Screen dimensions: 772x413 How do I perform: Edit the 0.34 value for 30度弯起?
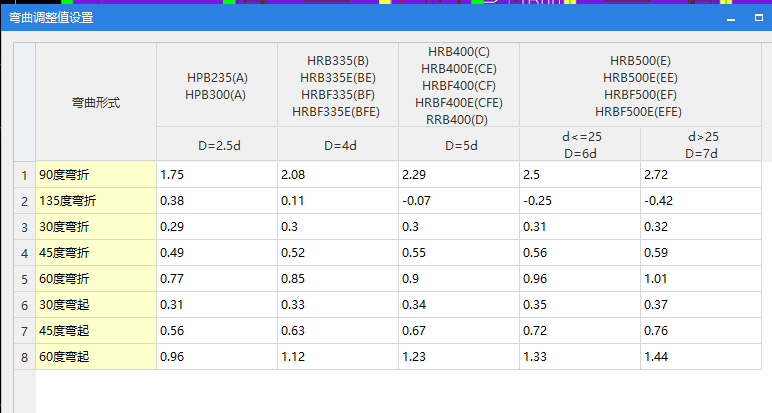pos(459,305)
